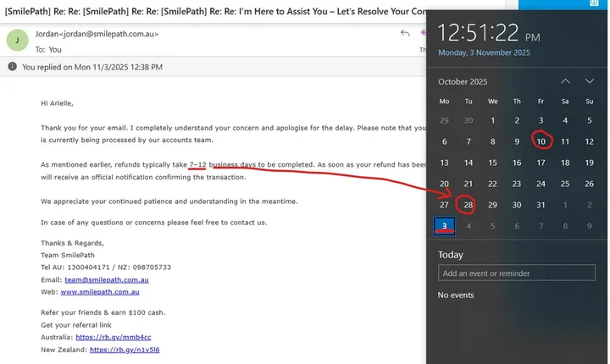Click the 'Add an event or reminder' field
Image resolution: width=610 pixels, height=364 pixels.
[x=516, y=273]
